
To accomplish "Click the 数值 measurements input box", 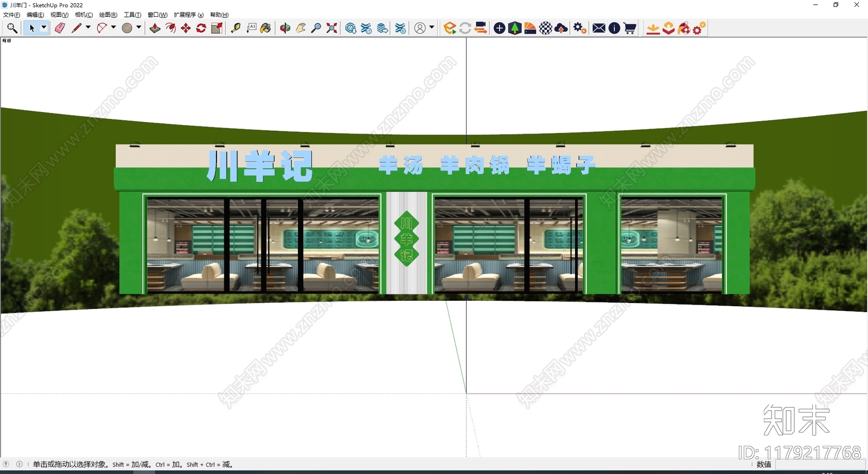I will [x=820, y=464].
